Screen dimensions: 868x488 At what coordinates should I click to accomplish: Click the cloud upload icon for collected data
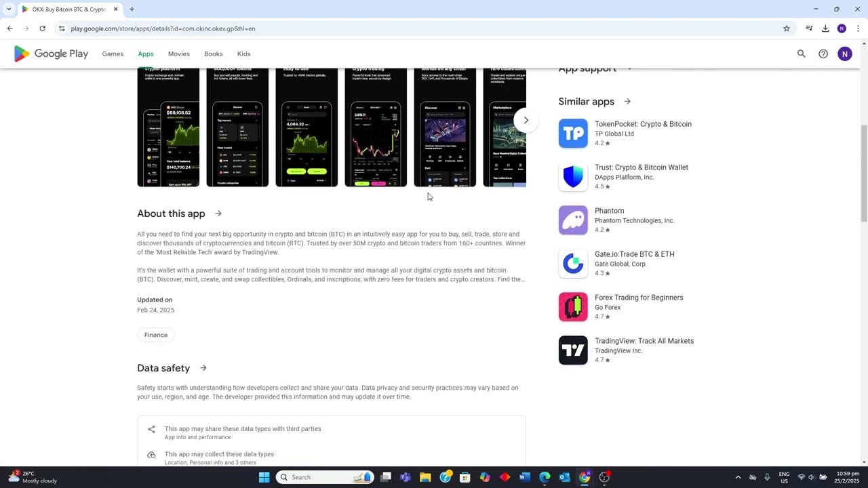[151, 455]
